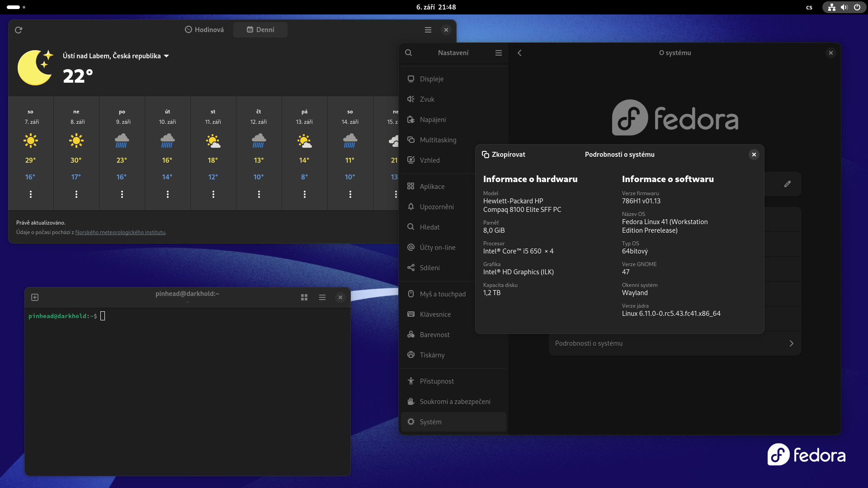
Task: Click the Soukromí a zabezpečení hand icon
Action: (x=411, y=401)
